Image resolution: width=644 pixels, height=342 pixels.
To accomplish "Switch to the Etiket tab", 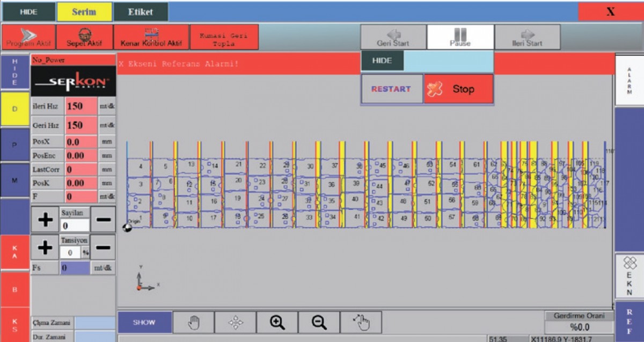I will click(140, 12).
